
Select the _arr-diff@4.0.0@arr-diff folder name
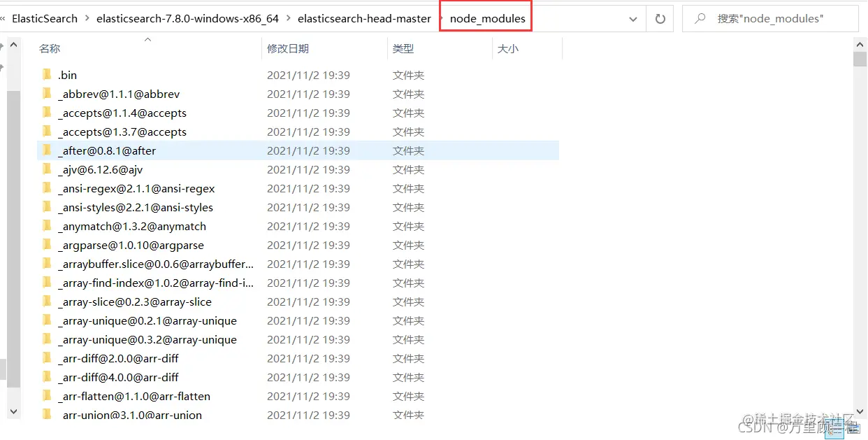click(x=118, y=377)
